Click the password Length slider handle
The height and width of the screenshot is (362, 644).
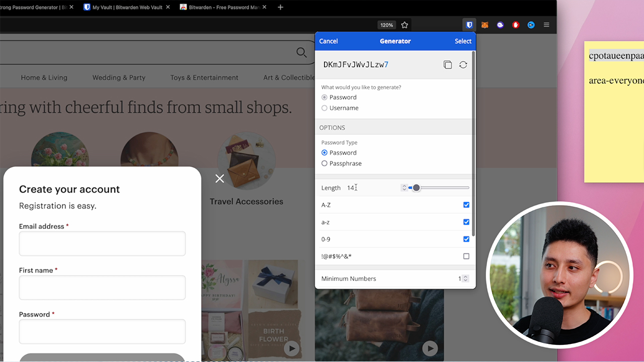pos(416,188)
